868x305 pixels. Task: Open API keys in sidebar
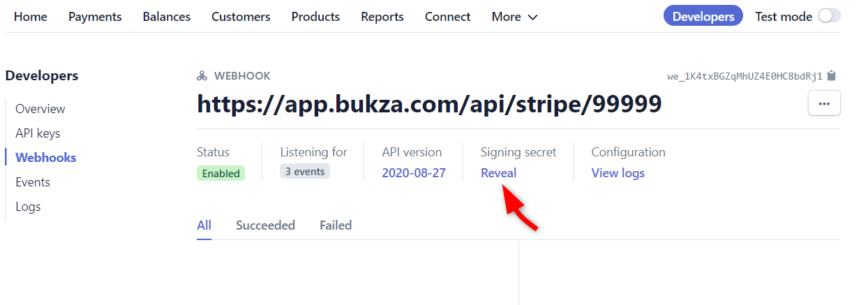point(38,133)
